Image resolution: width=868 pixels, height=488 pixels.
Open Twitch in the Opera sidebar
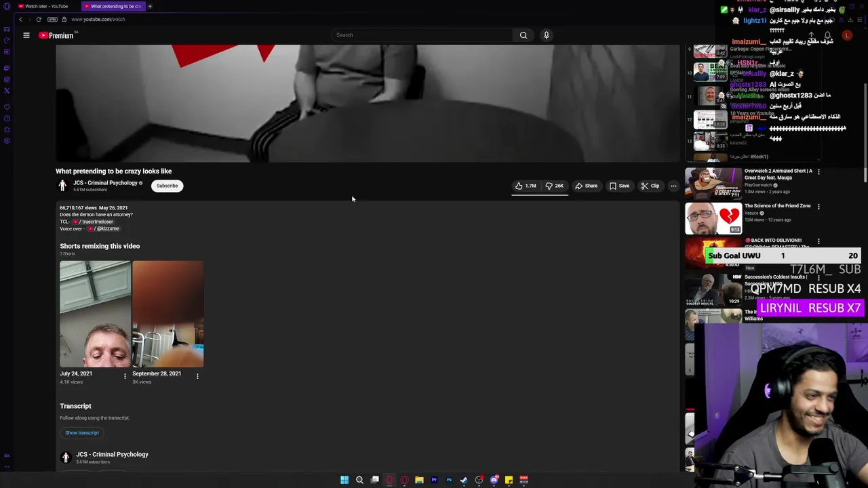(7, 68)
